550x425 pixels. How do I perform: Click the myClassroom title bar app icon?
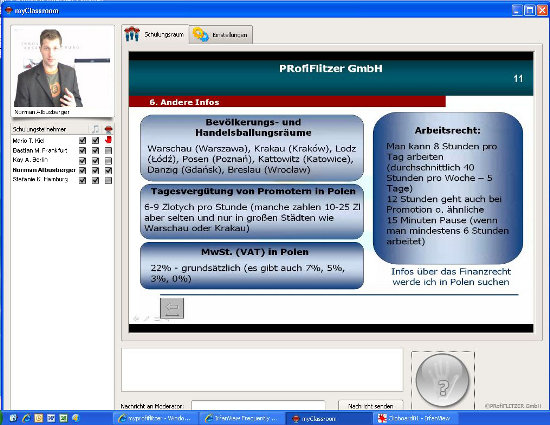(x=9, y=10)
